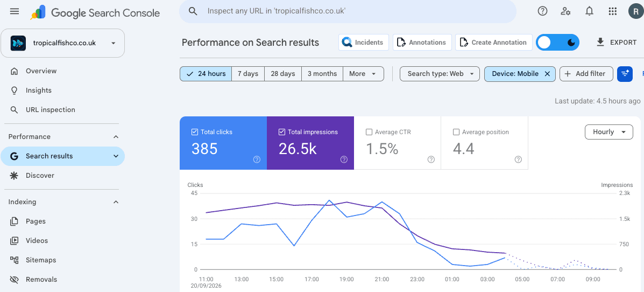This screenshot has height=292, width=644.
Task: Open the tropicalfishco.co.uk property dropdown
Action: coord(63,43)
